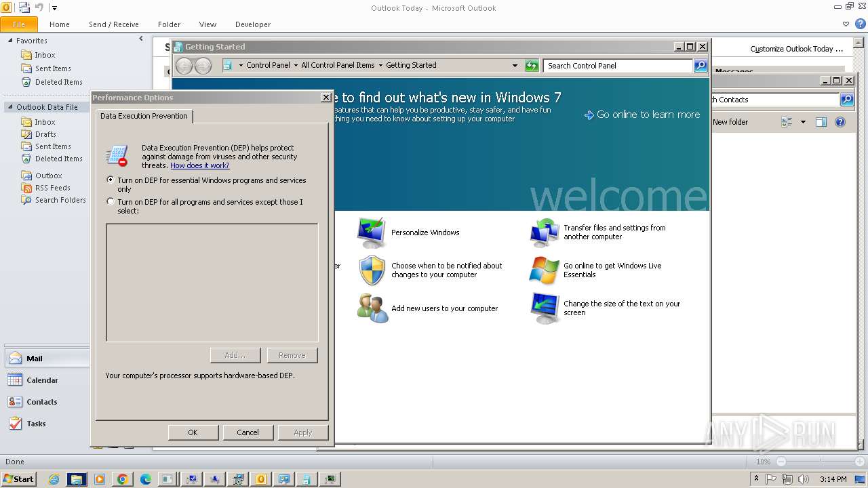Click the Add new users icon

372,308
